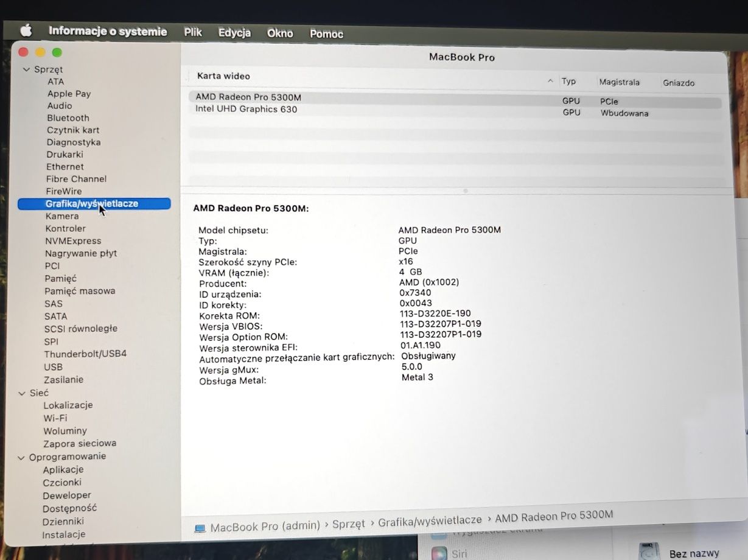Select NVMExpress in the sidebar
The height and width of the screenshot is (560, 748).
[73, 241]
